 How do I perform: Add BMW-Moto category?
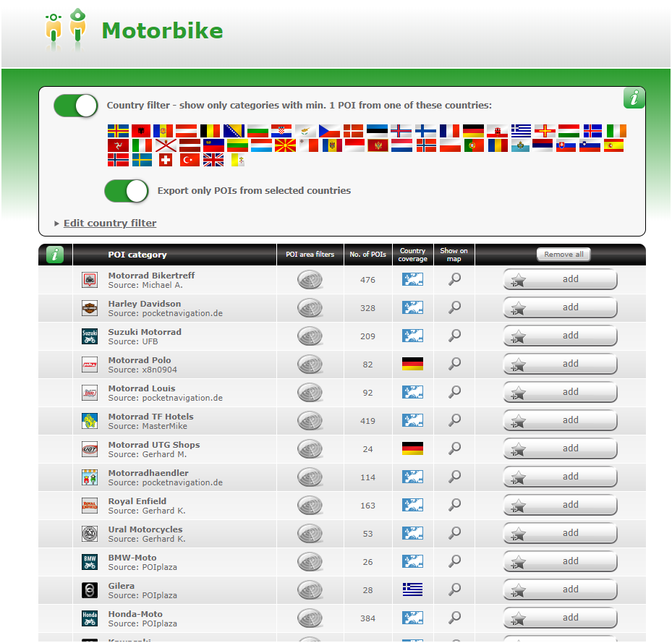point(560,561)
